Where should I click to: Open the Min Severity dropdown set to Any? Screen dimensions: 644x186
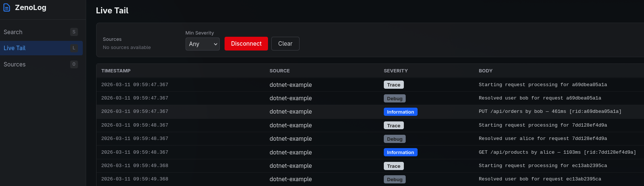(202, 44)
